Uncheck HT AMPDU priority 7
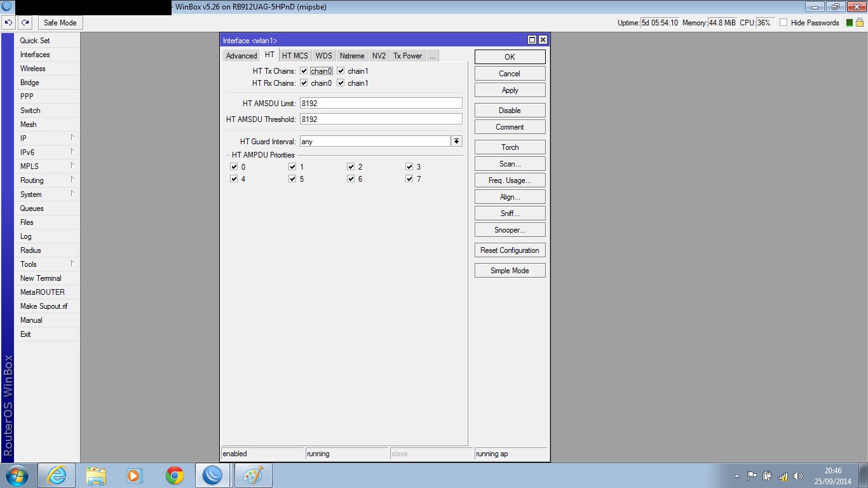868x488 pixels. 409,179
